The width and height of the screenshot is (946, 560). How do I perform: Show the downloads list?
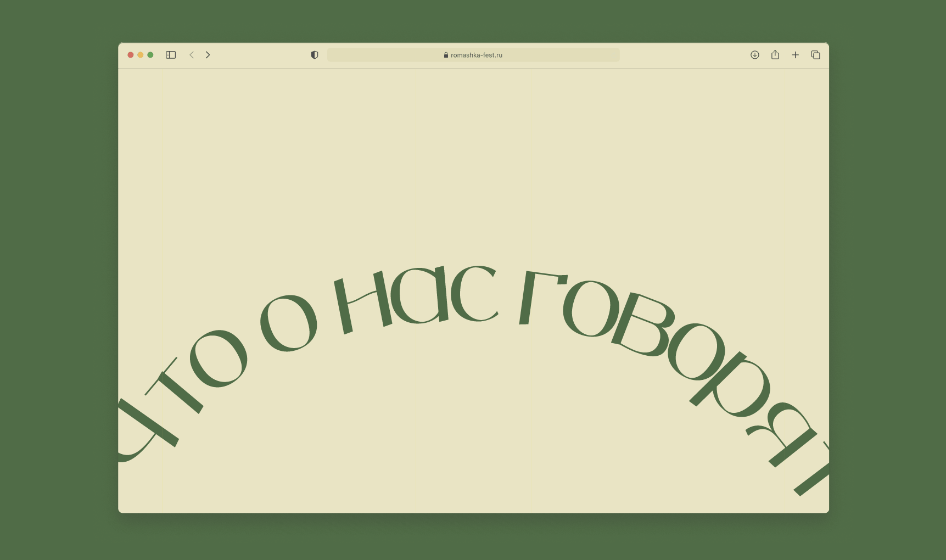754,55
